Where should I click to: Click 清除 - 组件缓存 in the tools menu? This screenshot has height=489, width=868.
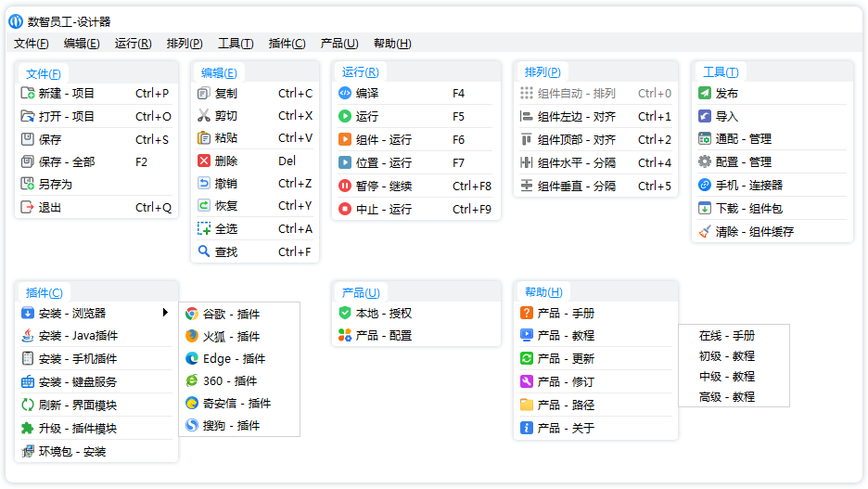(x=755, y=232)
